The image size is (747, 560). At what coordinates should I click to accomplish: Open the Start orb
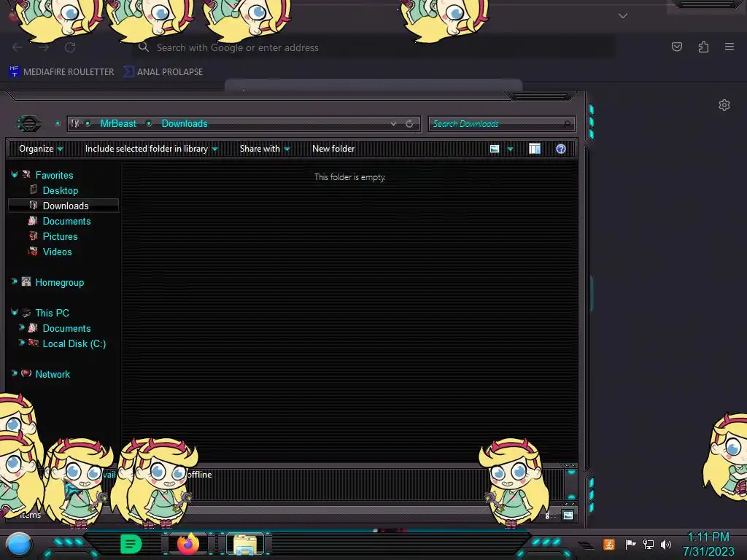tap(19, 545)
